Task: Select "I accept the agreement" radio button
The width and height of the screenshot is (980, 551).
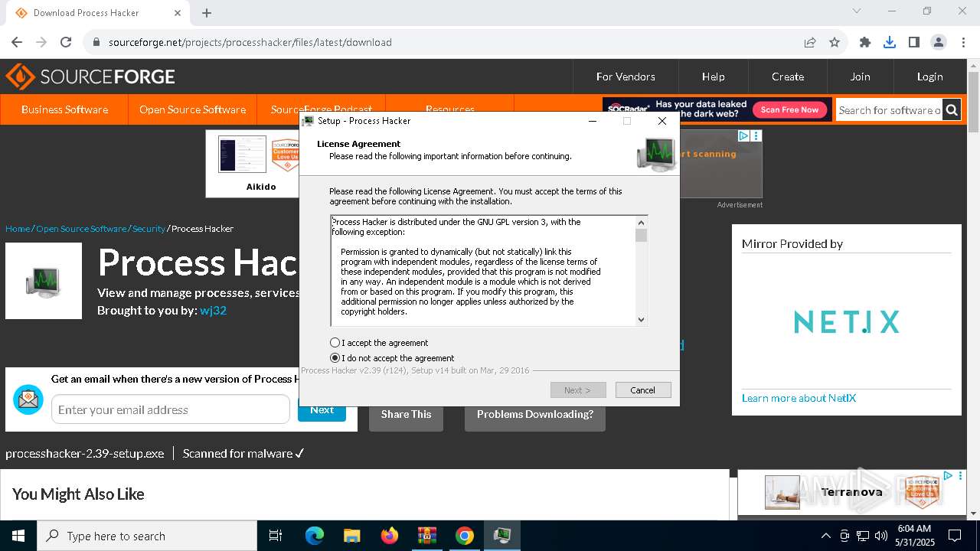Action: (x=335, y=343)
